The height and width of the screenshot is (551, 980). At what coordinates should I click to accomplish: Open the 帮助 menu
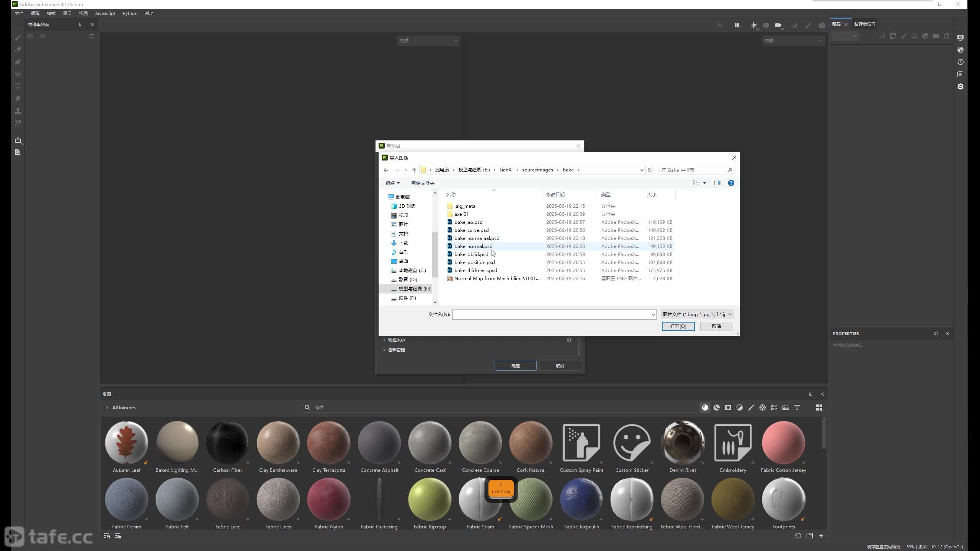click(149, 13)
